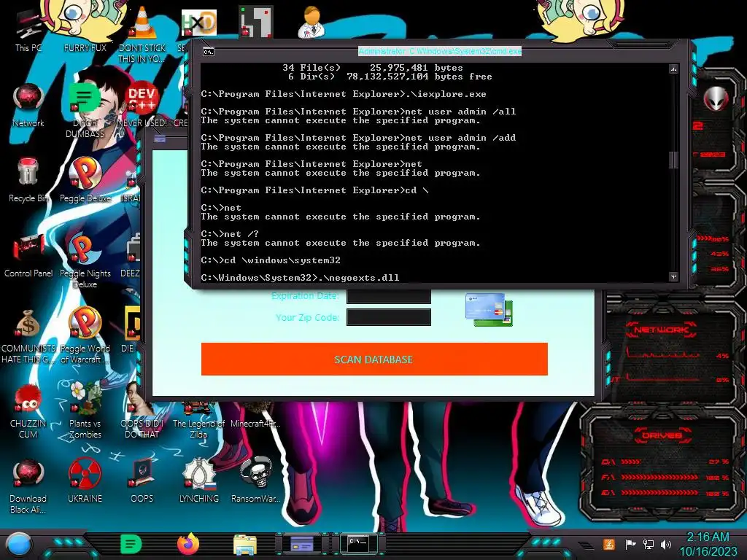Screen dimensions: 747x560
Task: Click the Start orb button
Action: [x=19, y=544]
